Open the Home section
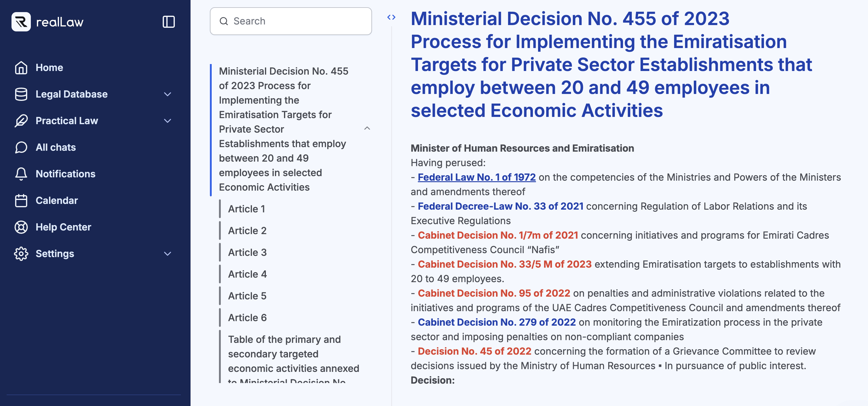This screenshot has height=406, width=868. click(49, 67)
